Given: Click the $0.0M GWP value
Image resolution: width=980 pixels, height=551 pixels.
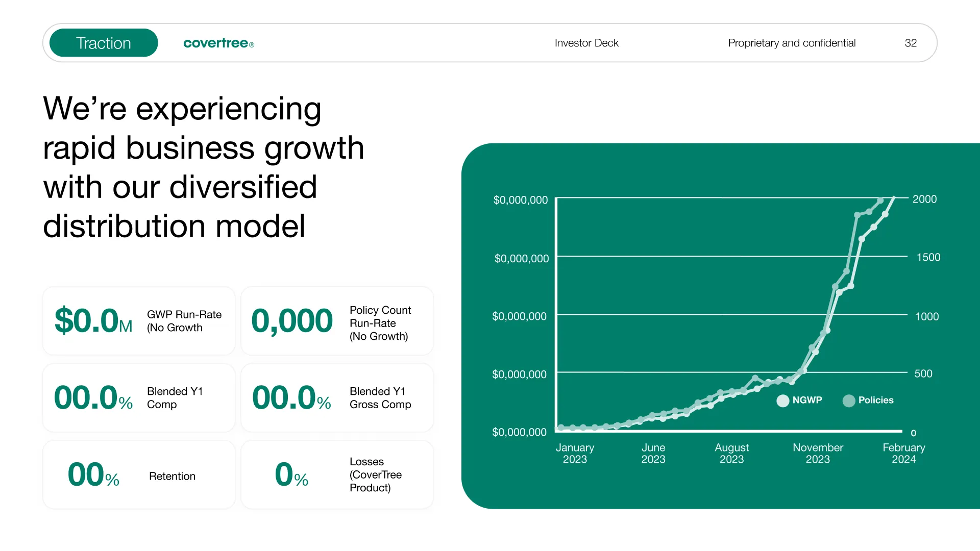Looking at the screenshot, I should click(93, 321).
